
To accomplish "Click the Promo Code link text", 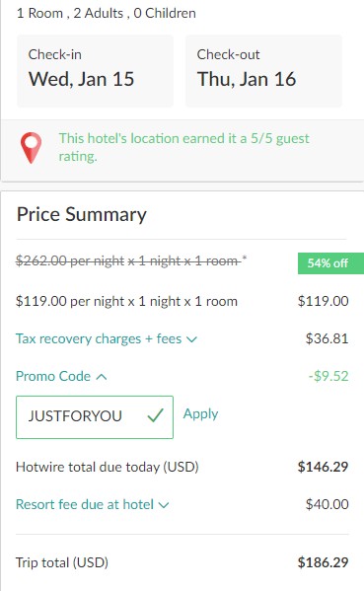I will (x=53, y=376).
